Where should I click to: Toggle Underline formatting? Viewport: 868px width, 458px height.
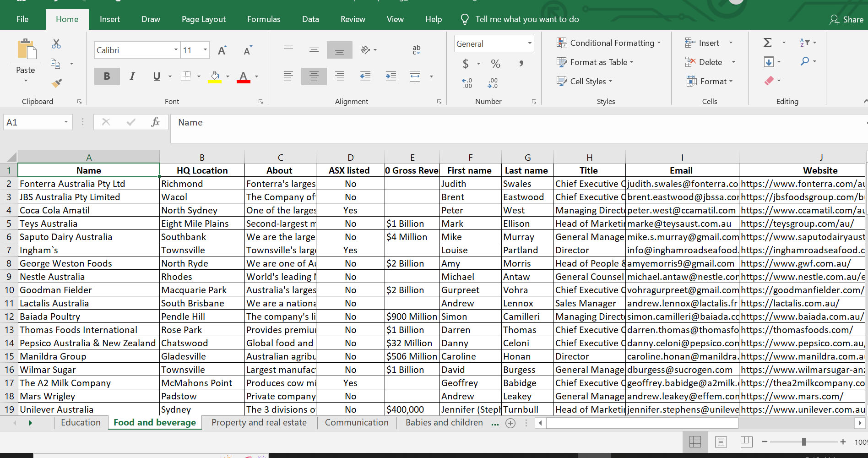tap(157, 76)
